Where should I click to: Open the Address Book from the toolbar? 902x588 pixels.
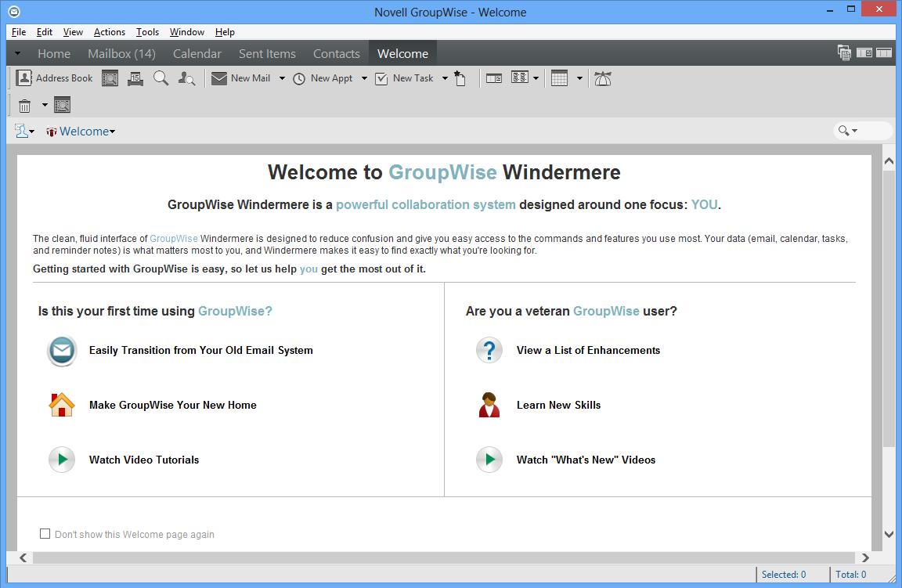pos(55,78)
